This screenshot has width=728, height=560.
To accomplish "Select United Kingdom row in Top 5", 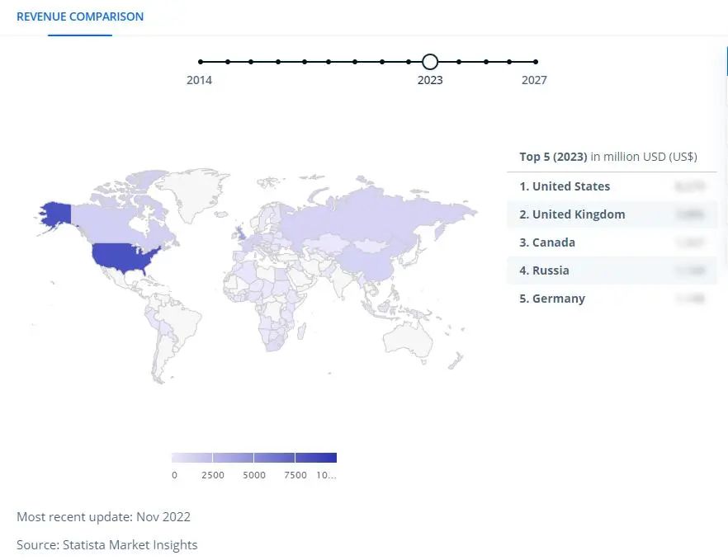I will (x=612, y=214).
